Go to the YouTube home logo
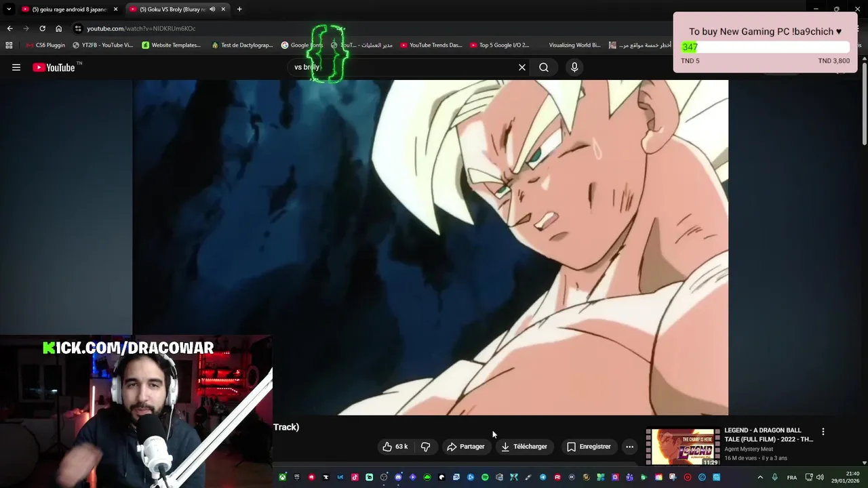Image resolution: width=868 pixels, height=488 pixels. pyautogui.click(x=54, y=67)
